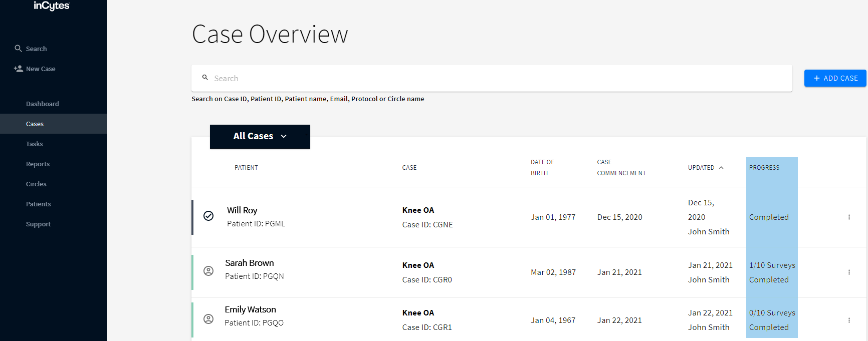Open Support in the sidebar
The image size is (868, 341).
(38, 224)
